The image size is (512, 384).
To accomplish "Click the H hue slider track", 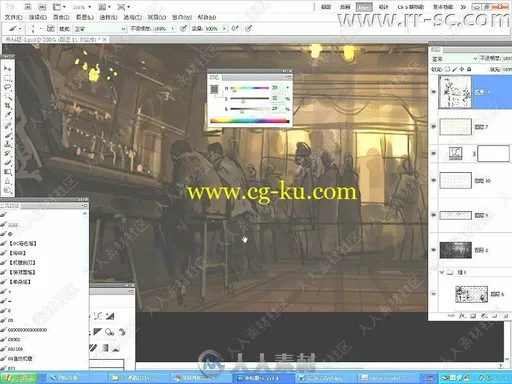I will point(249,88).
